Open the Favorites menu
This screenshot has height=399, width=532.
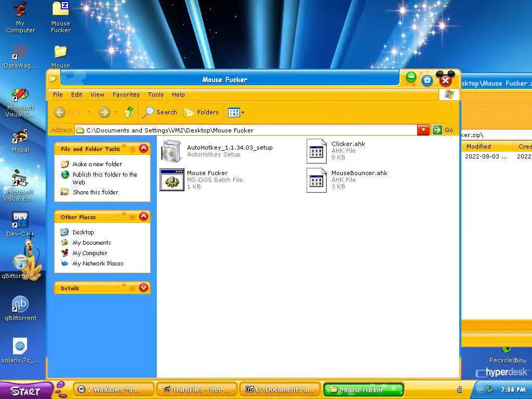tap(126, 95)
